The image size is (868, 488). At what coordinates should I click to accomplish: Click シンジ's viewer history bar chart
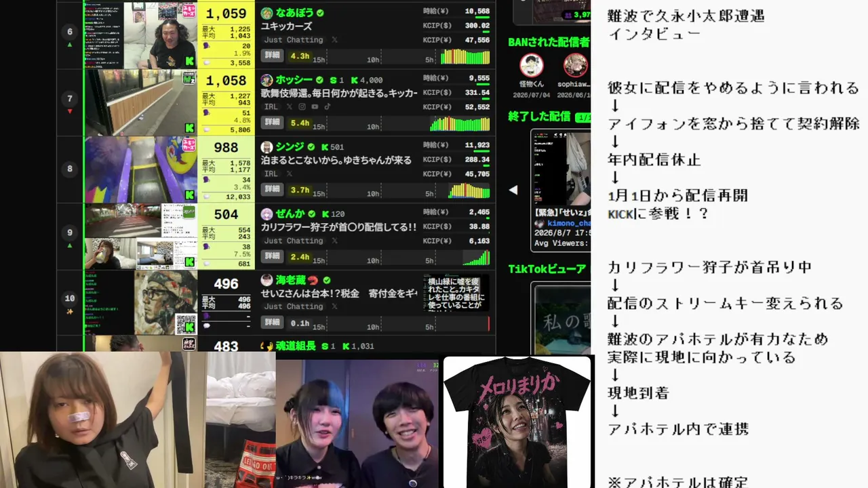(x=469, y=190)
